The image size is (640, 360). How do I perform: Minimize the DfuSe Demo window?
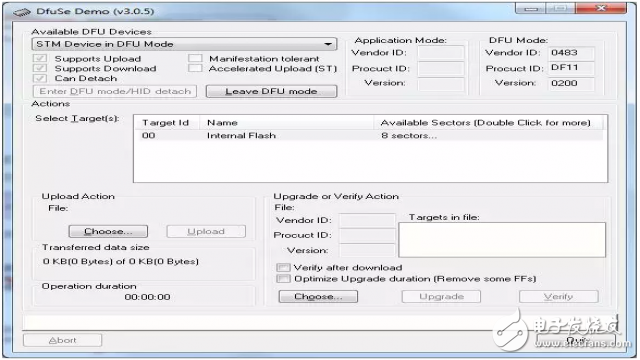tap(531, 8)
